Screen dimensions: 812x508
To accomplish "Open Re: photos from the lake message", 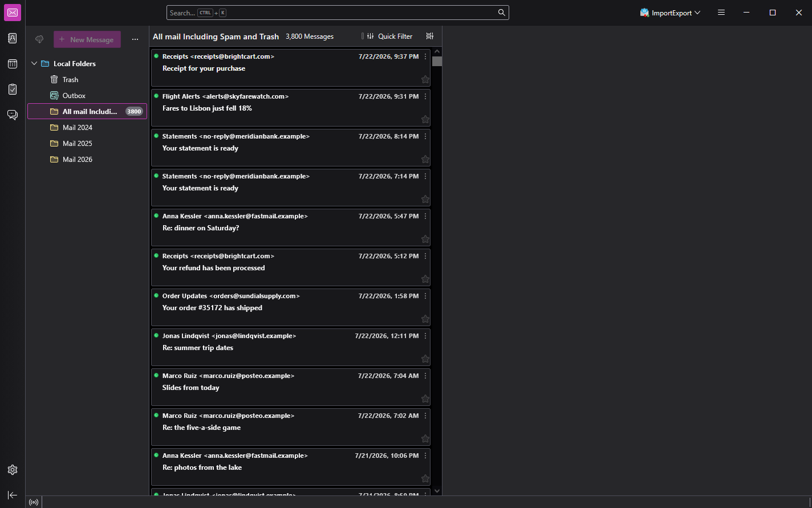I will point(291,467).
